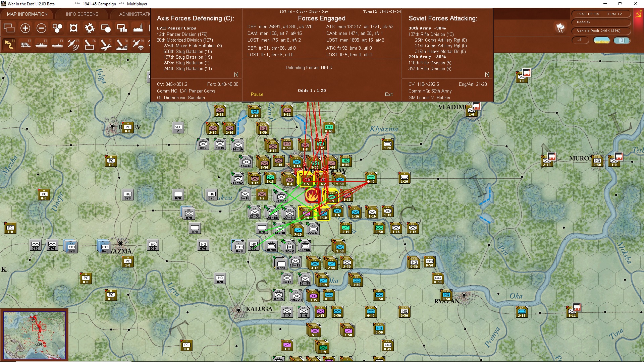This screenshot has width=644, height=362.
Task: Click the factory icon in toolbar
Action: click(x=138, y=28)
